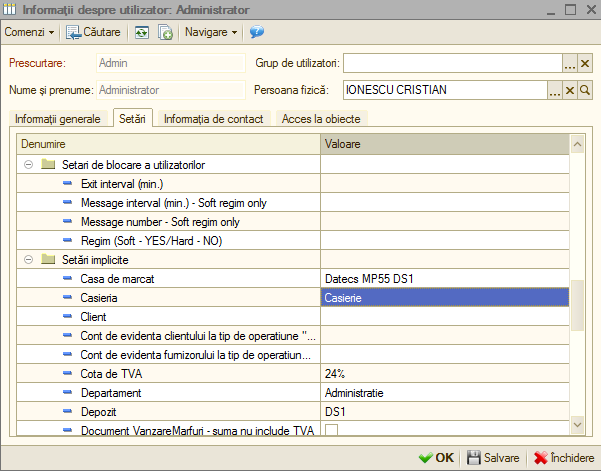The height and width of the screenshot is (471, 601).
Task: Confirm with the OK button
Action: [437, 458]
